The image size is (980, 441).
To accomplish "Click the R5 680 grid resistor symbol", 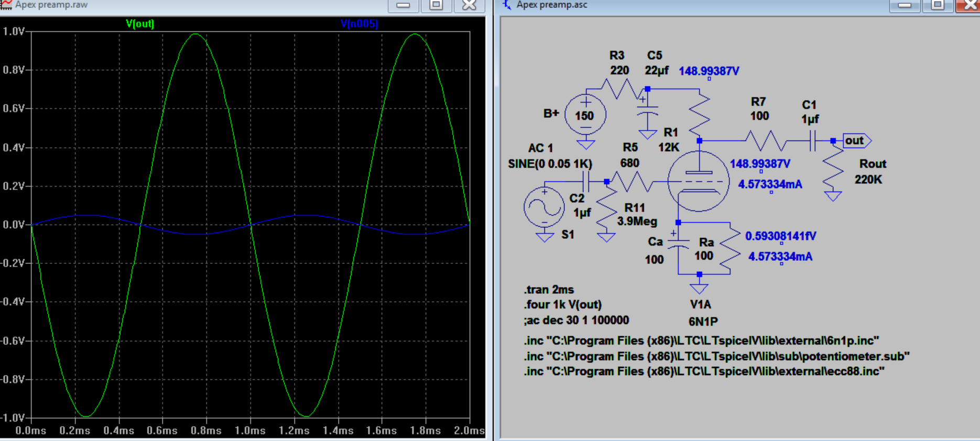I will pos(633,182).
